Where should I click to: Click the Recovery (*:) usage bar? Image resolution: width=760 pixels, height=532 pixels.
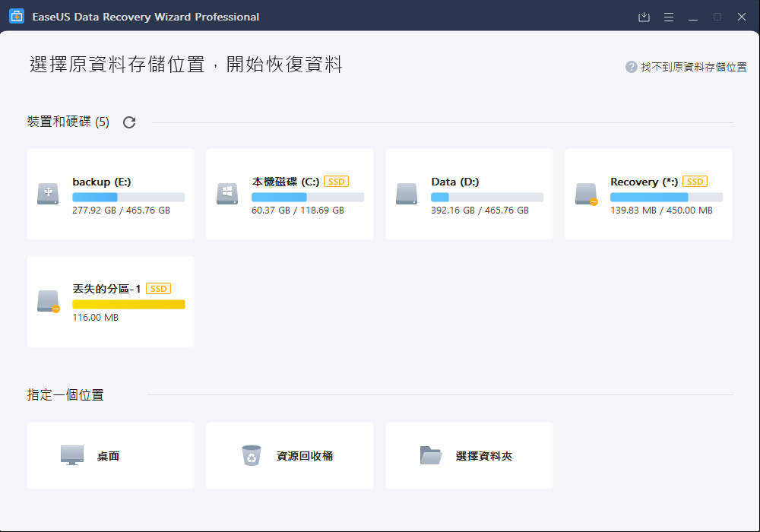[x=667, y=197]
